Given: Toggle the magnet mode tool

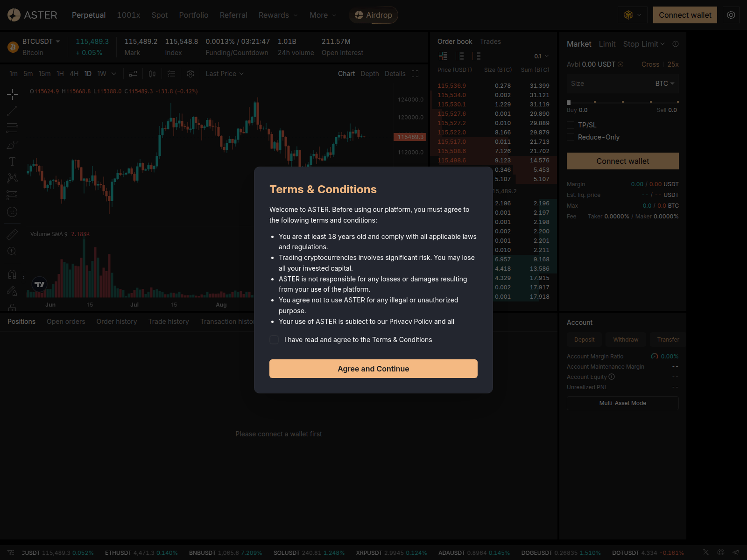Looking at the screenshot, I should (12, 274).
